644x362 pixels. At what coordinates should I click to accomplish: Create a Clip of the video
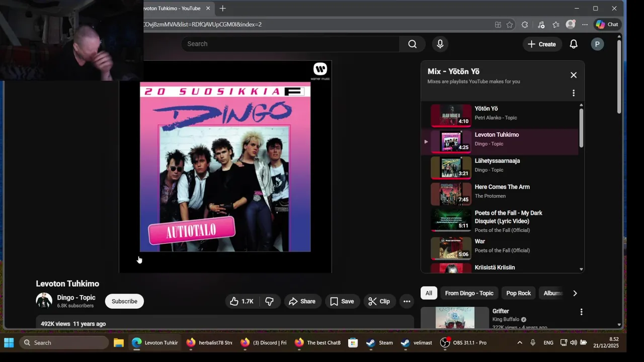coord(379,301)
